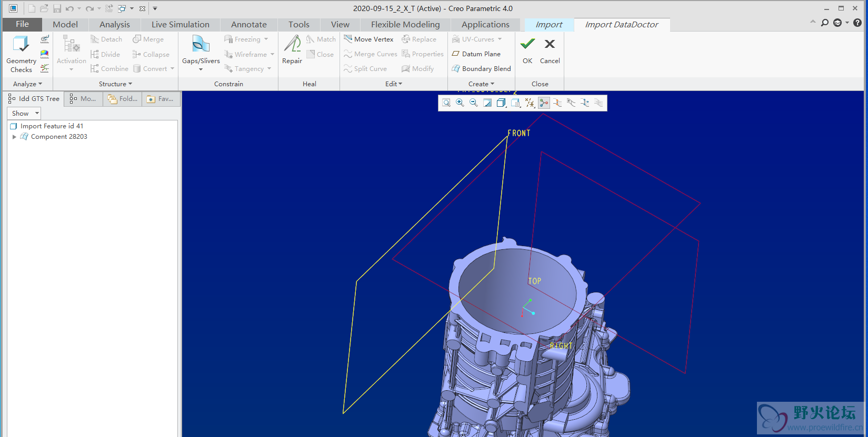
Task: Open the Display Style cube icon
Action: 502,103
